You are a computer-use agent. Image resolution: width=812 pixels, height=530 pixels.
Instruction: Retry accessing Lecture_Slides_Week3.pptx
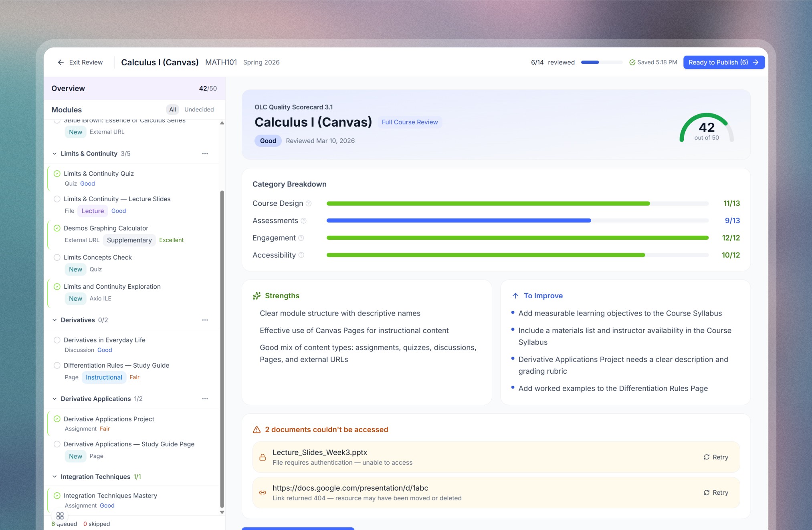(x=716, y=457)
